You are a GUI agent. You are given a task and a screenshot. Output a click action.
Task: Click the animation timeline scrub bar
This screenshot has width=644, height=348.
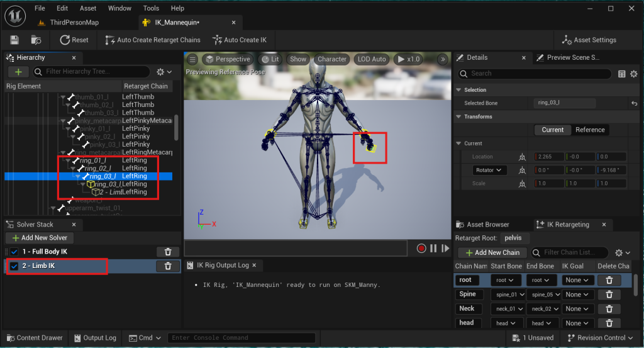296,248
